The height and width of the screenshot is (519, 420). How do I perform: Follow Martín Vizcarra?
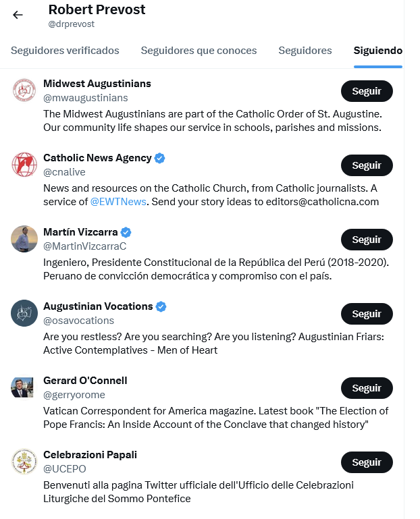(x=367, y=240)
